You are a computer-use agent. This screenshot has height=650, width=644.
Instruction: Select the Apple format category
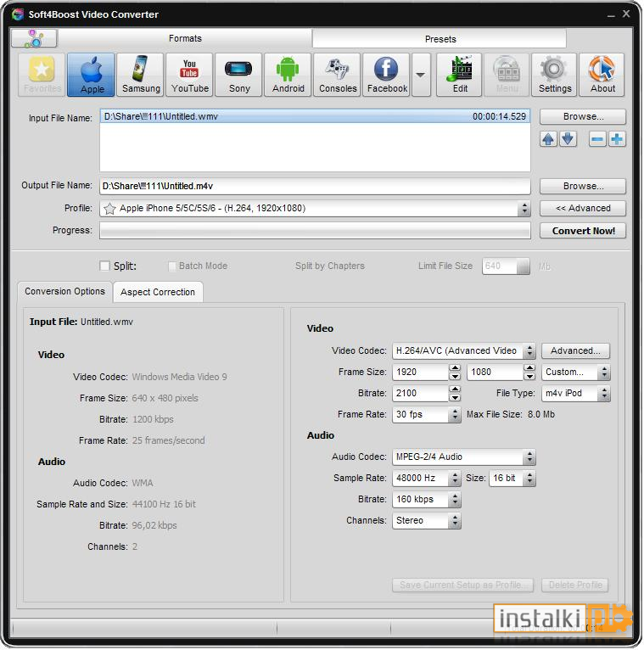pyautogui.click(x=91, y=75)
